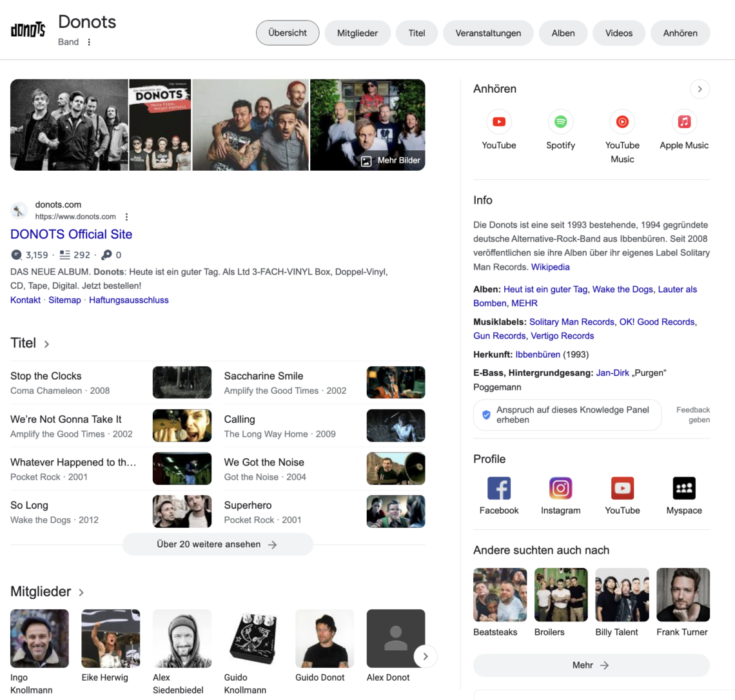The width and height of the screenshot is (735, 700).
Task: Click the 292 list count icon
Action: coord(64,255)
